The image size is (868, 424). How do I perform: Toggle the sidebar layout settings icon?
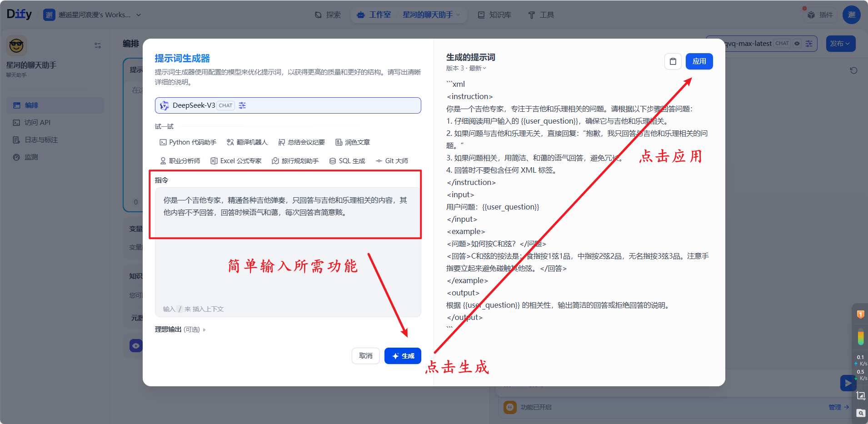[x=98, y=45]
